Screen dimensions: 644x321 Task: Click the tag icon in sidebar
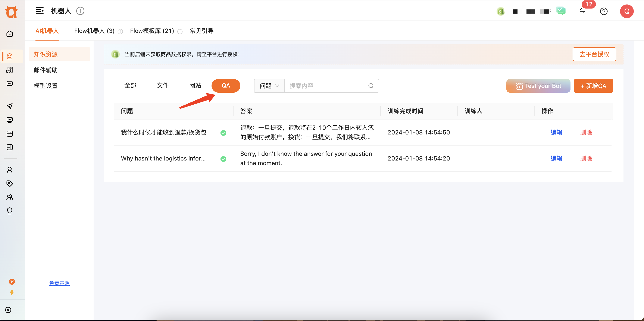click(9, 184)
